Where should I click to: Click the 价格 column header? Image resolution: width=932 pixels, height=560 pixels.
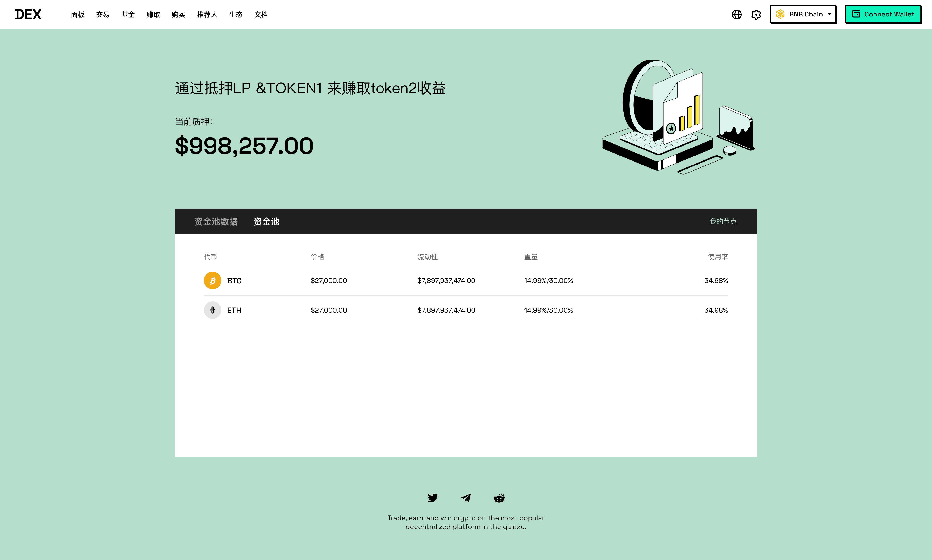317,257
